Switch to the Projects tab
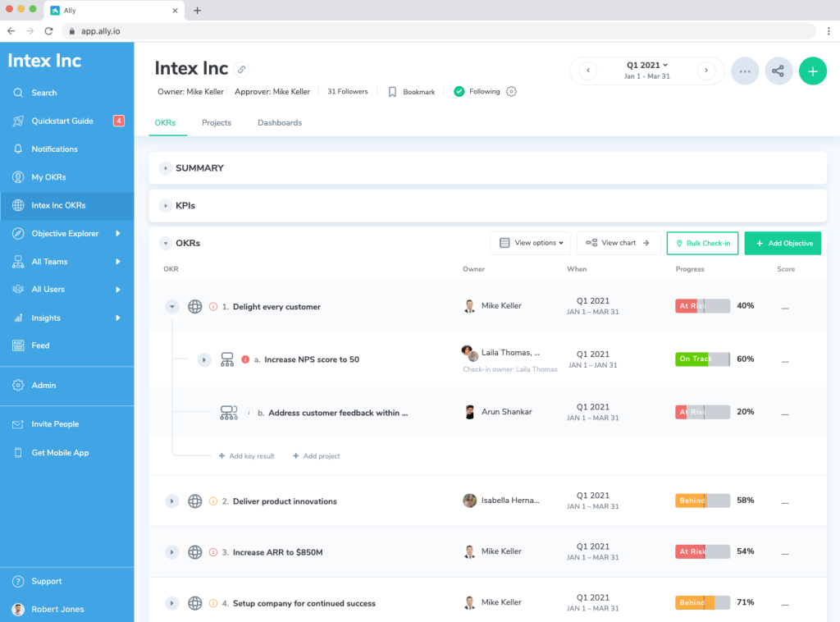This screenshot has height=622, width=840. (217, 123)
